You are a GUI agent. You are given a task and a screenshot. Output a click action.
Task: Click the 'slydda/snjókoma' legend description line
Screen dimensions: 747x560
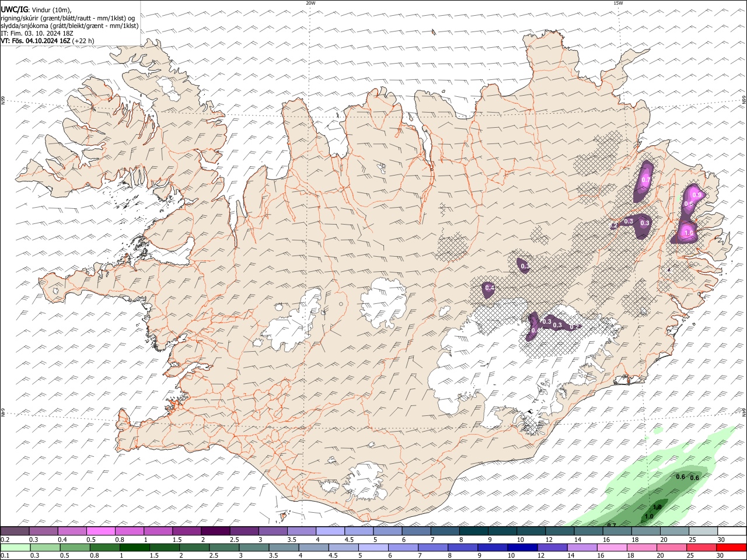point(70,26)
